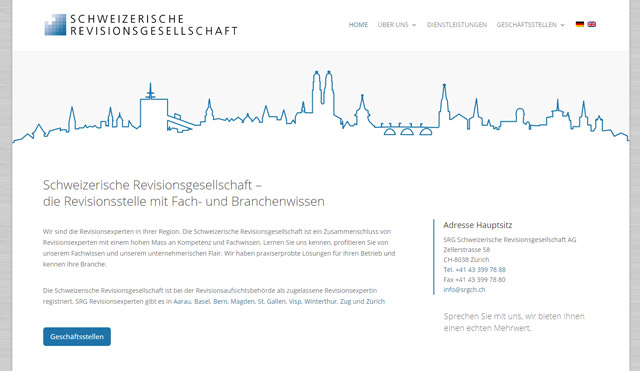The image size is (640, 371).
Task: Switch language via the German flag icon
Action: [580, 24]
